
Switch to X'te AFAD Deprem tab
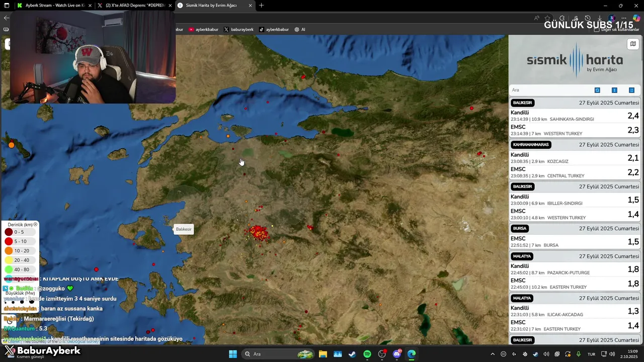coord(135,6)
